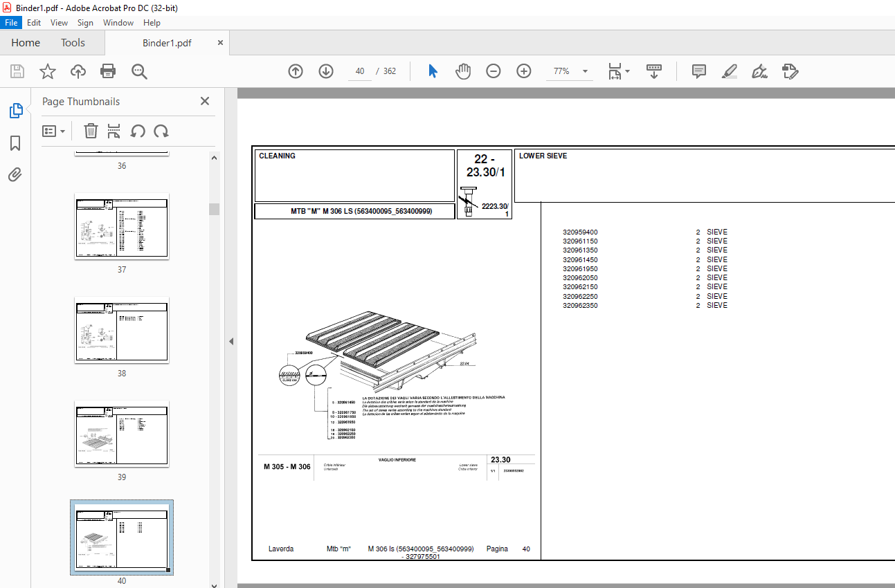Click part number 320961950 in list
This screenshot has width=895, height=588.
[x=580, y=268]
